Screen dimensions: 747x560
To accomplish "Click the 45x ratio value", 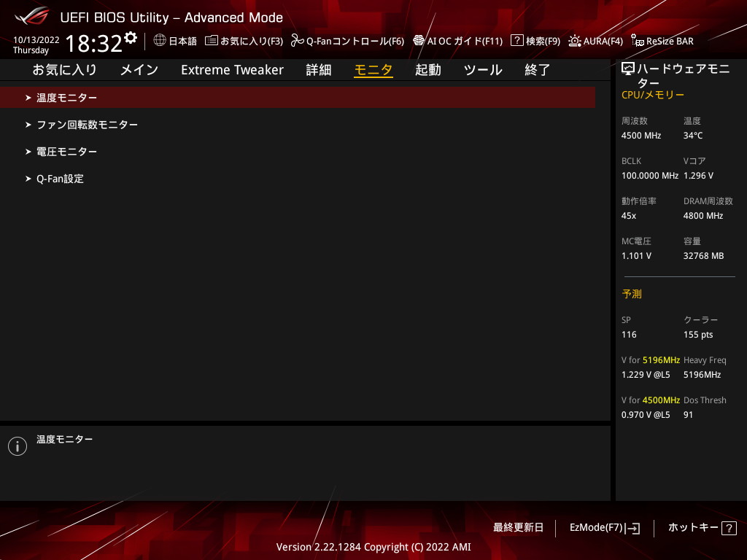I will point(629,216).
